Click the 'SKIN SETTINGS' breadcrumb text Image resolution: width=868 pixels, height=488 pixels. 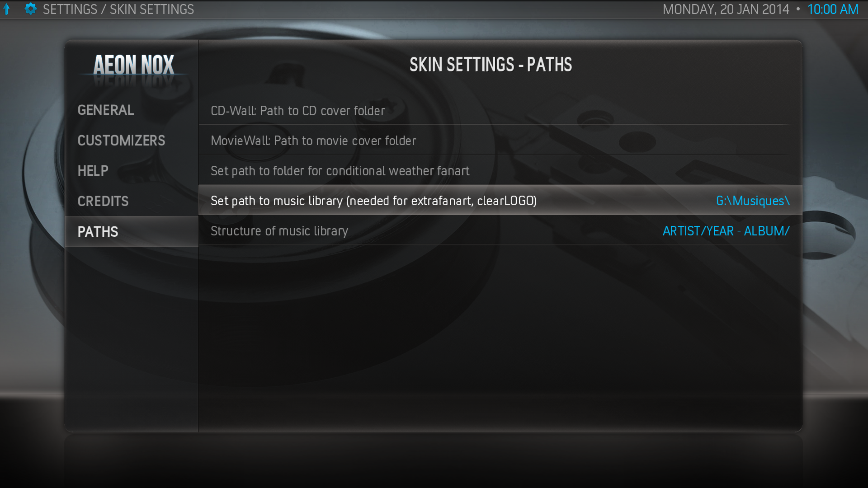(152, 9)
